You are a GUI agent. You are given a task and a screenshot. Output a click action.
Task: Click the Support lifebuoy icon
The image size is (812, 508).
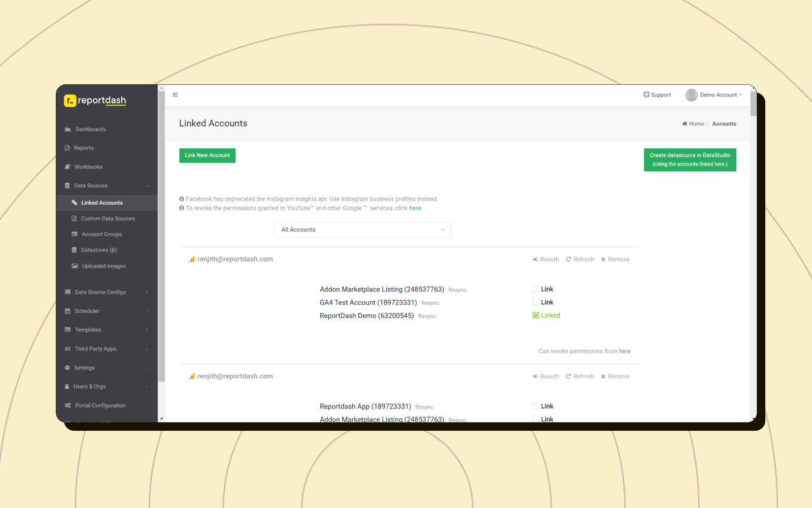pos(646,94)
